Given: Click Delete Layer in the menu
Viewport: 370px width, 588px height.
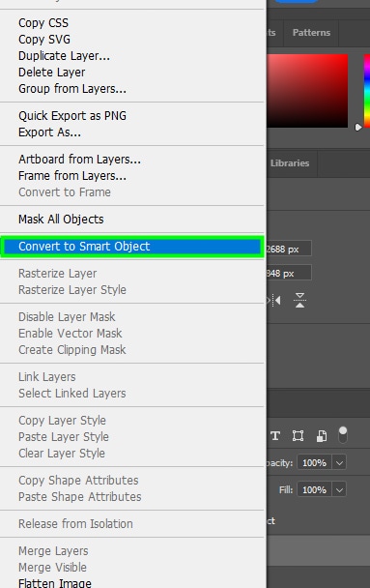Looking at the screenshot, I should click(51, 73).
